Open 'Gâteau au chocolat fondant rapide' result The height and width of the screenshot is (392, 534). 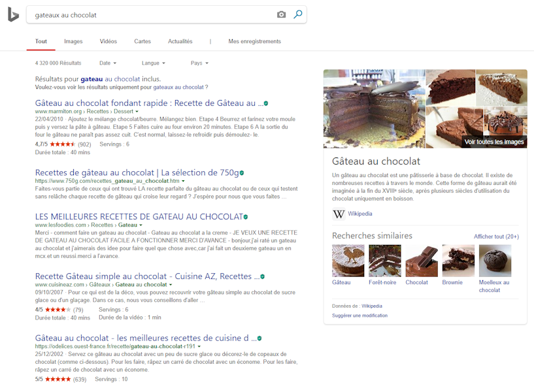click(149, 103)
